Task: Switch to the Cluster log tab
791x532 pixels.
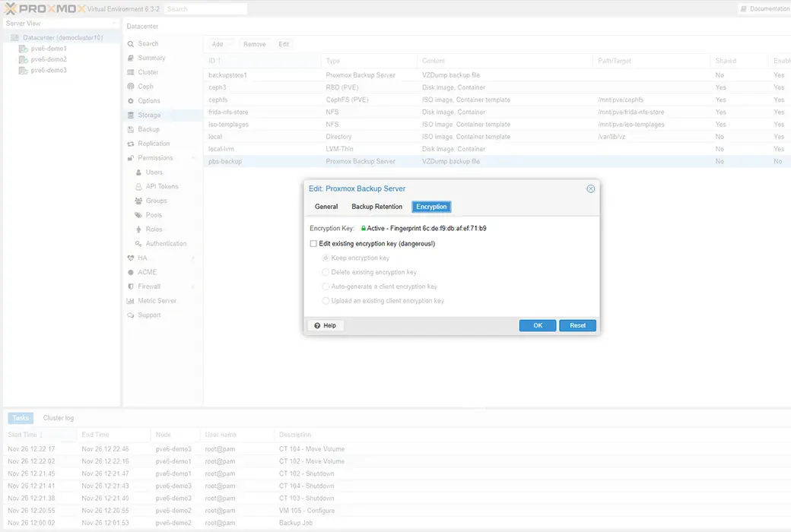Action: [x=59, y=418]
